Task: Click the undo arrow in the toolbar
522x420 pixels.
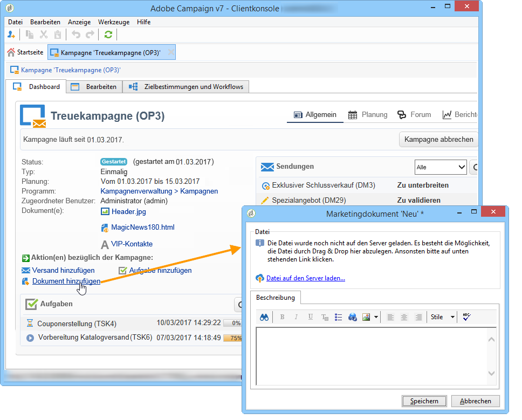Action: click(76, 35)
